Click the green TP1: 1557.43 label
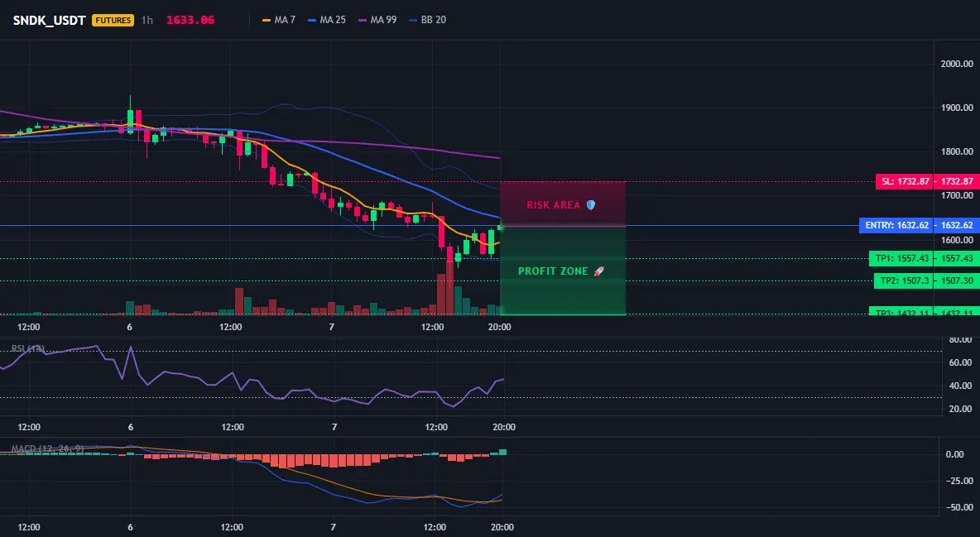This screenshot has width=980, height=537. pos(901,258)
